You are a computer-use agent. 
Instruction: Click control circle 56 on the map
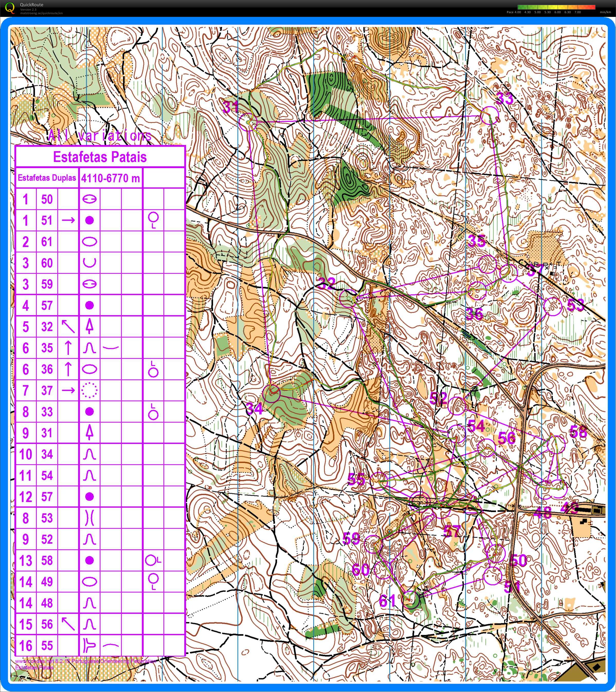[486, 448]
